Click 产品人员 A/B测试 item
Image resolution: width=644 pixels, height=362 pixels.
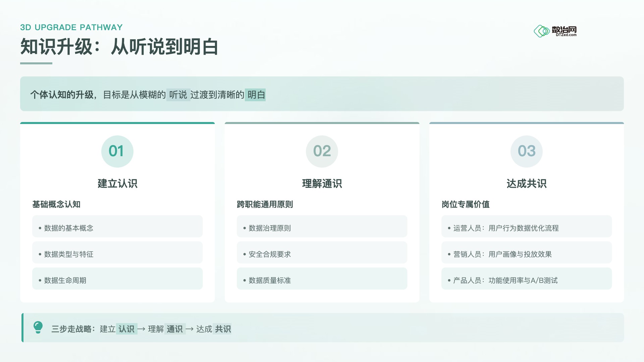(526, 280)
